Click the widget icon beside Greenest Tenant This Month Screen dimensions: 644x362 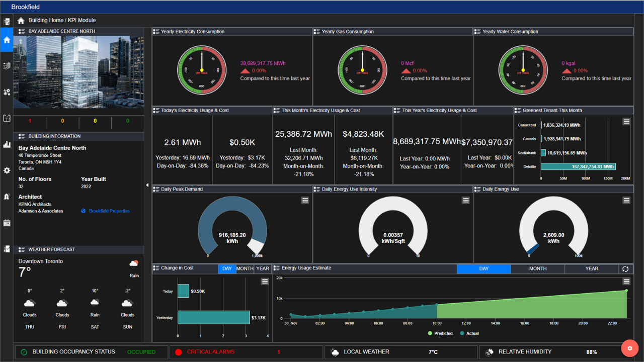coord(518,110)
